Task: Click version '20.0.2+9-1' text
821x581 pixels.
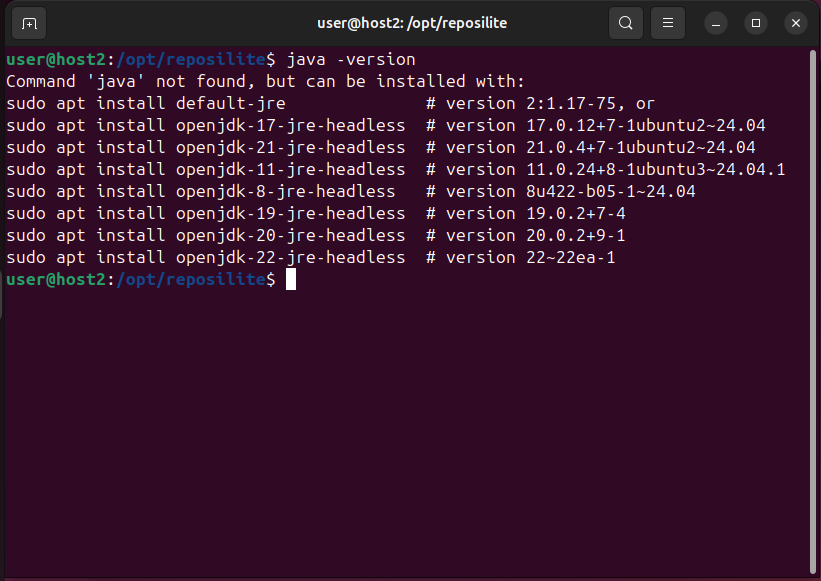Action: (576, 236)
